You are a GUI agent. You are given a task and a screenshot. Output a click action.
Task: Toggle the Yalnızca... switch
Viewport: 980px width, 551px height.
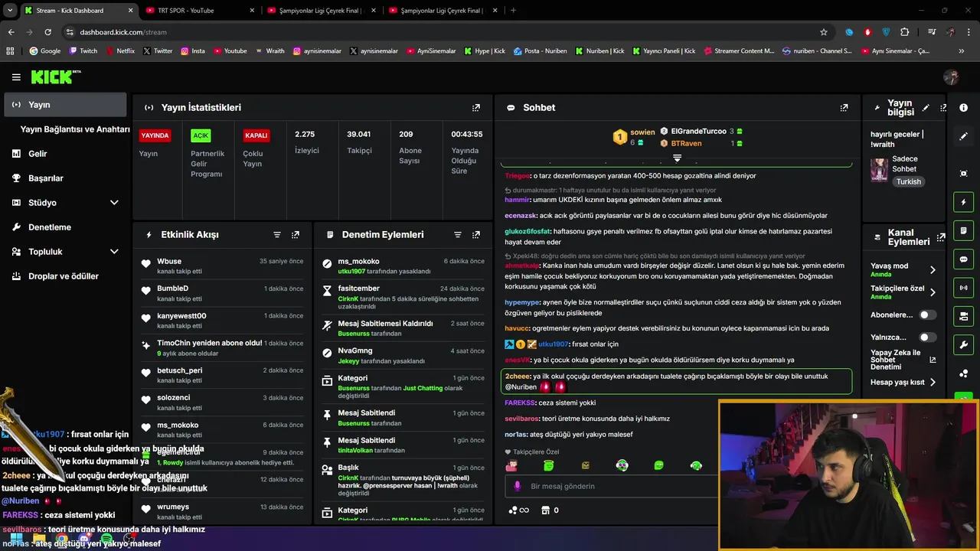click(927, 337)
